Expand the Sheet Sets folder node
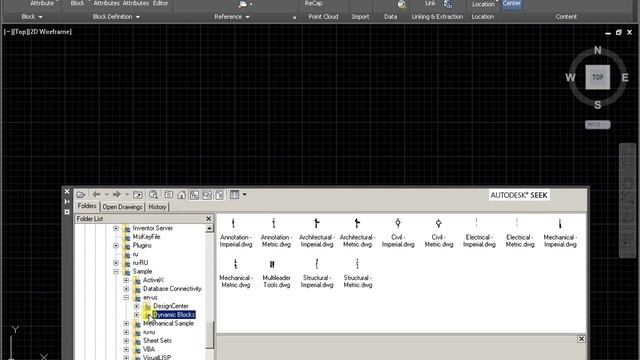The height and width of the screenshot is (360, 640). point(126,340)
